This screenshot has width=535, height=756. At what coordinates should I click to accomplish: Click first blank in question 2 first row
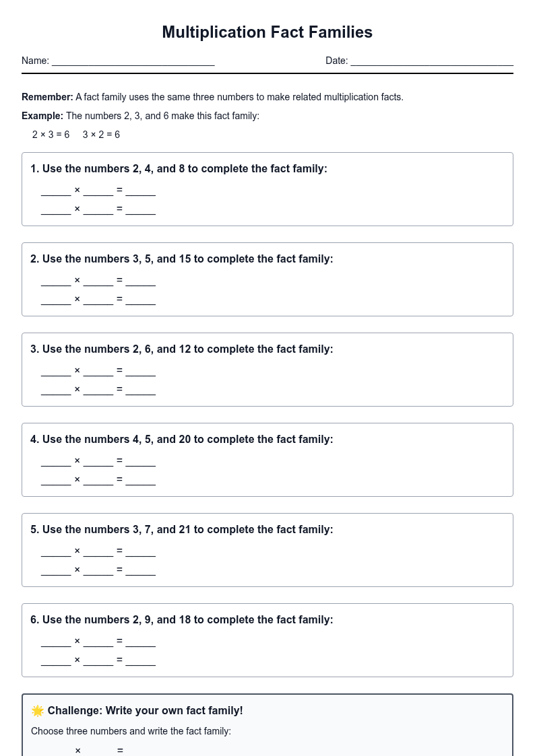tap(56, 281)
